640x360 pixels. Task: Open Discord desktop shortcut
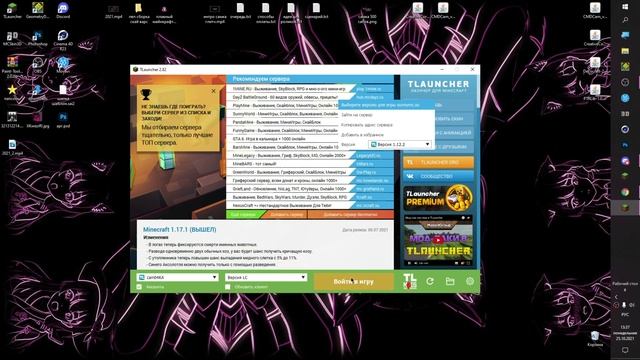[x=63, y=11]
